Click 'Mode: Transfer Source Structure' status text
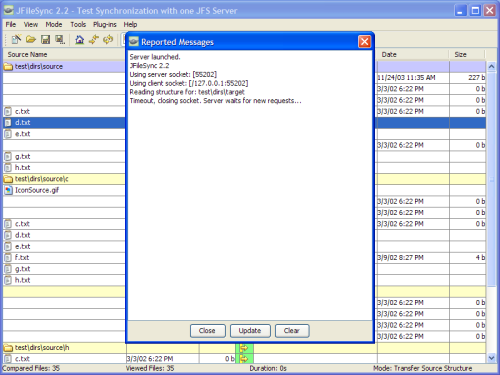 423,368
